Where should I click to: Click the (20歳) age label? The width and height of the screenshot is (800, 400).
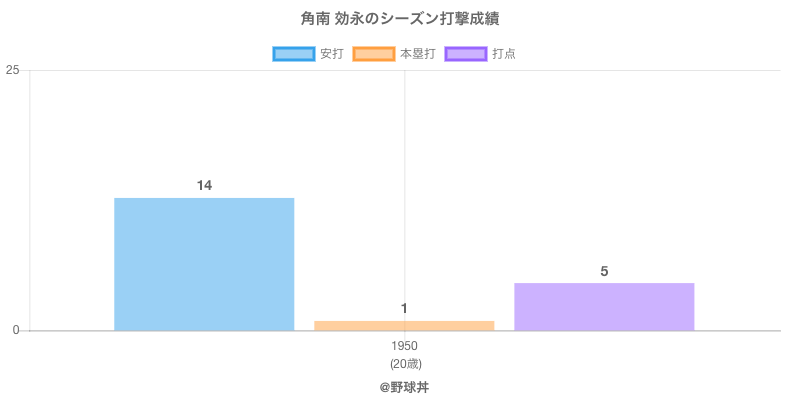404,362
